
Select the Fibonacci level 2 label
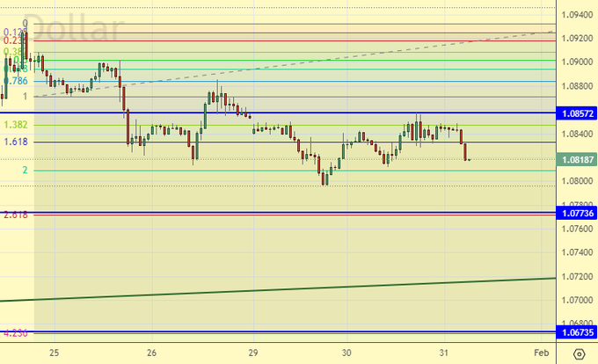25,171
